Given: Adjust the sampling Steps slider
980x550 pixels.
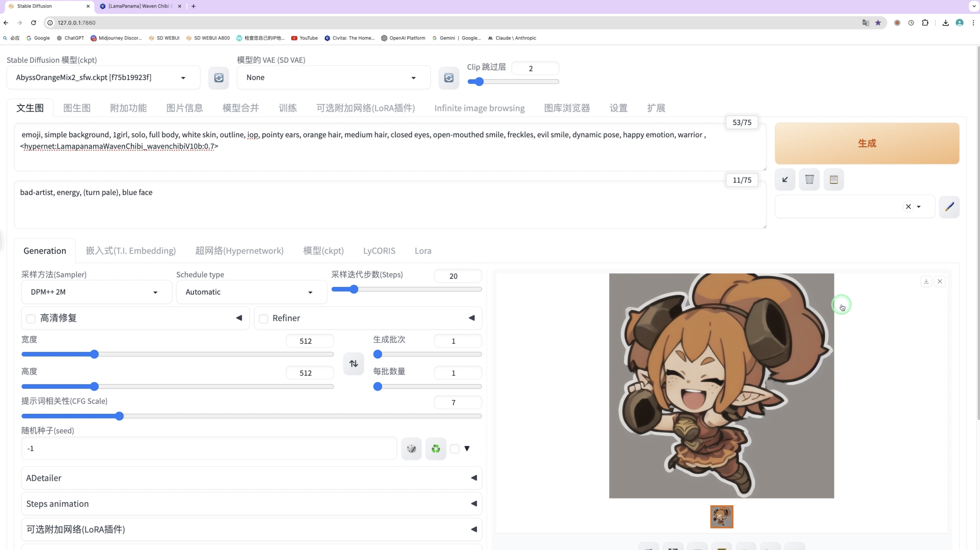Looking at the screenshot, I should (x=407, y=289).
